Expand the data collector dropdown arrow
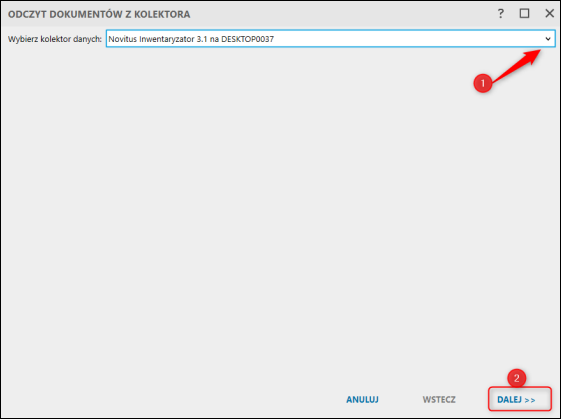This screenshot has width=561, height=419. coord(548,39)
